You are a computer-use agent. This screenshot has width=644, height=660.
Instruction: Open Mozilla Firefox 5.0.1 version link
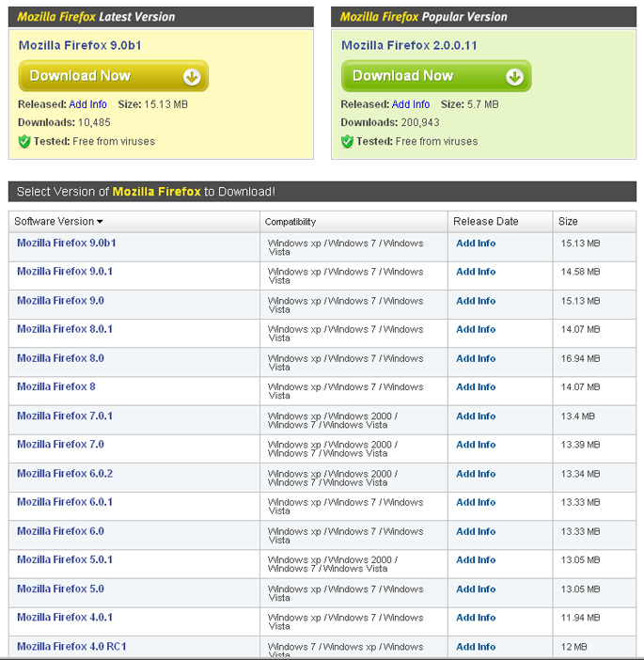(65, 559)
